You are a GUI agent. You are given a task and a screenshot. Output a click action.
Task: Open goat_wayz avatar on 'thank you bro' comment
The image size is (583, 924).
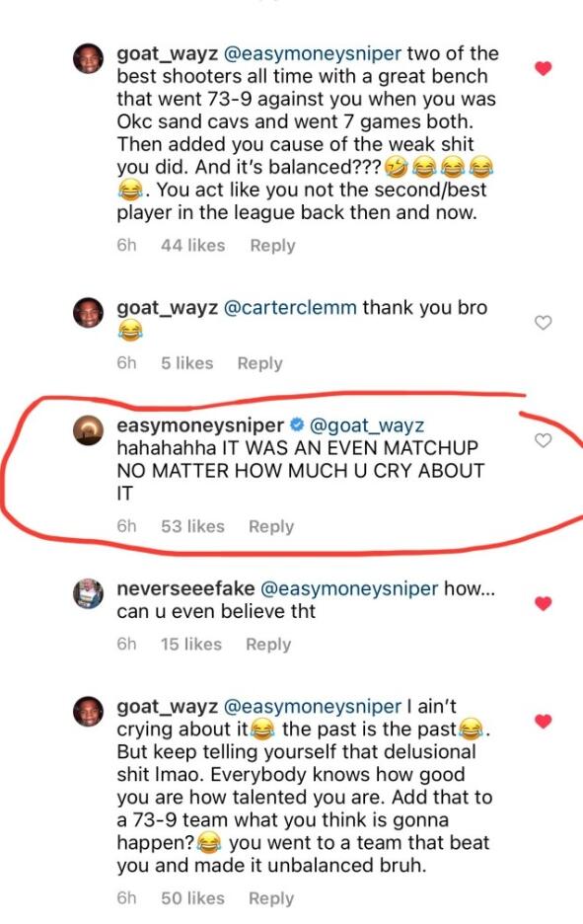pos(89,312)
